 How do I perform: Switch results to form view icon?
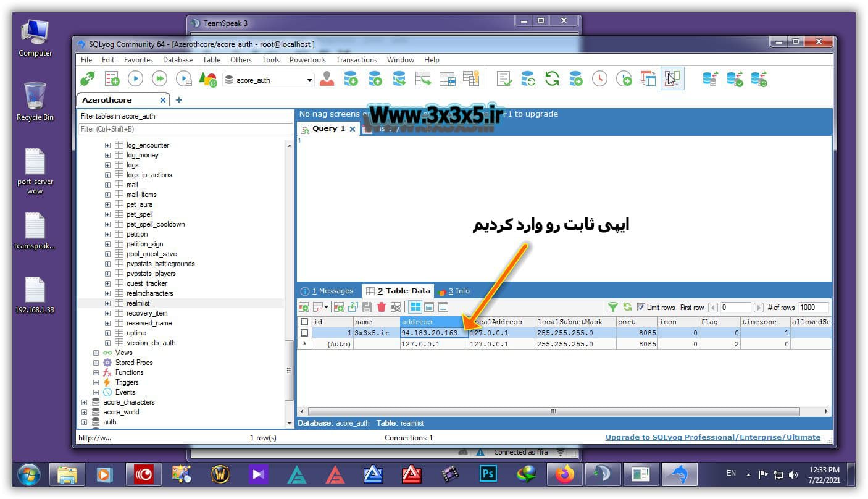[x=429, y=307]
